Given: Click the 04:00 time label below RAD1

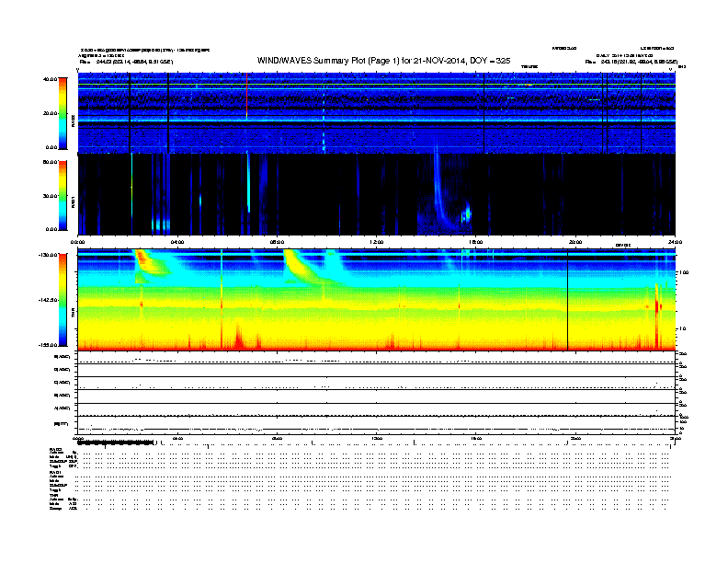Looking at the screenshot, I should (x=177, y=242).
